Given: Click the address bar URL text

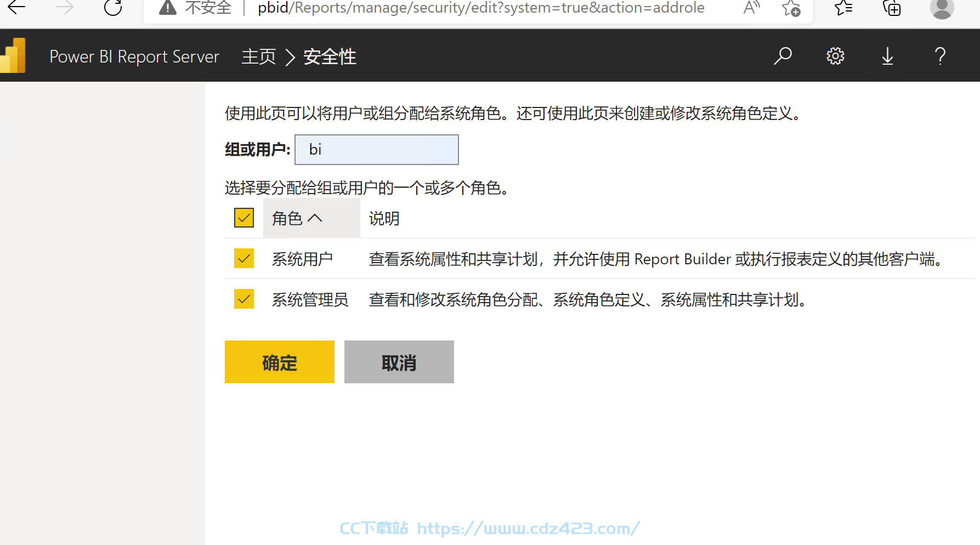Looking at the screenshot, I should [x=481, y=8].
